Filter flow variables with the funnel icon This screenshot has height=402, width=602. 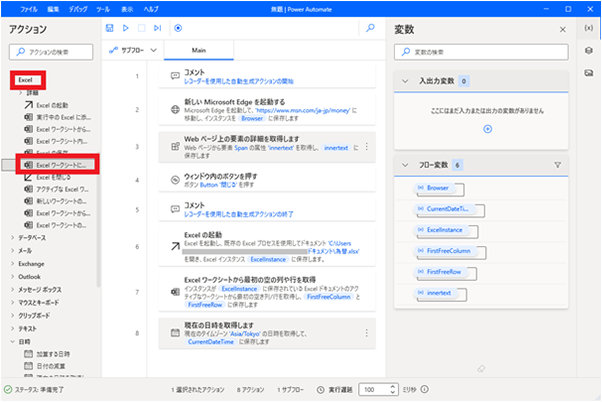tap(557, 165)
